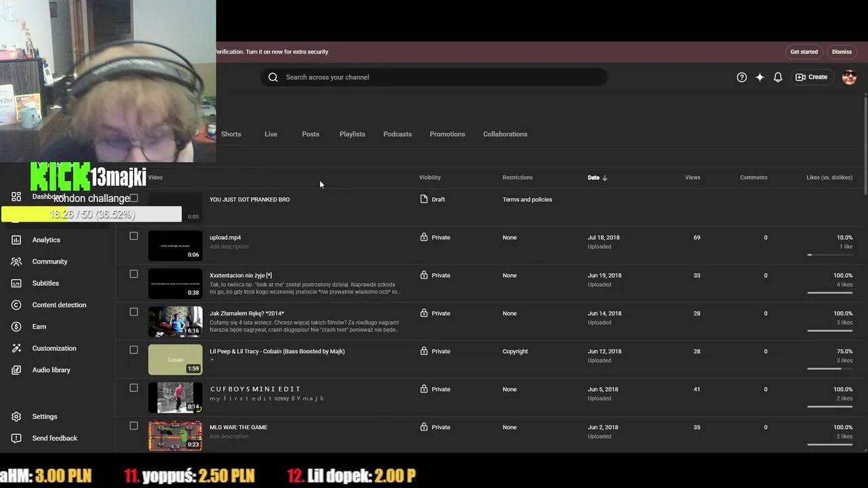Check the upload.mp4 row checkbox

pyautogui.click(x=134, y=236)
